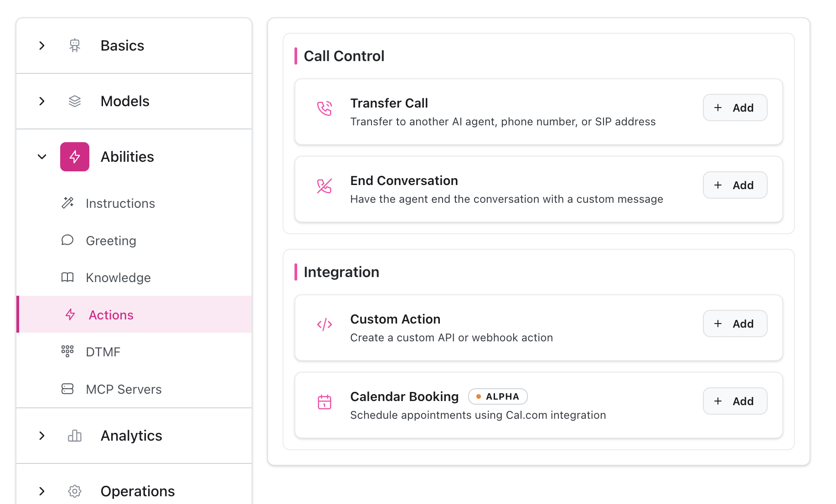Click the Models layers icon
Viewport: 836px width, 504px height.
point(75,101)
